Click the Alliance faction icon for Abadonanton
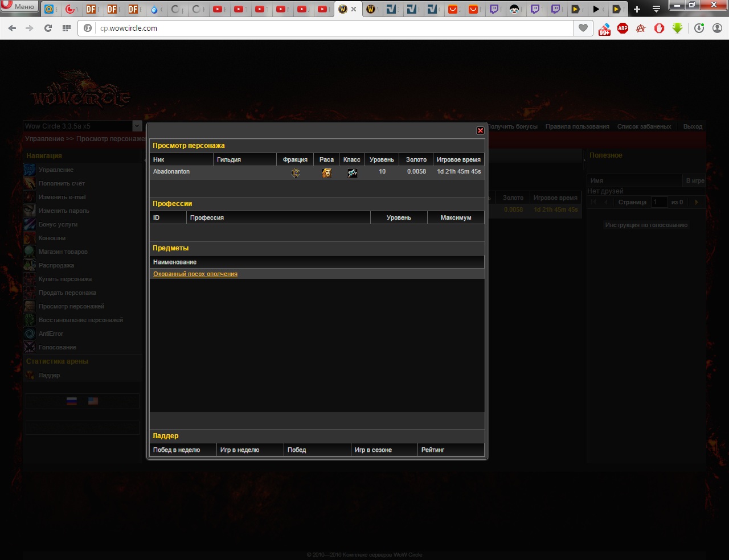The height and width of the screenshot is (560, 729). click(295, 172)
